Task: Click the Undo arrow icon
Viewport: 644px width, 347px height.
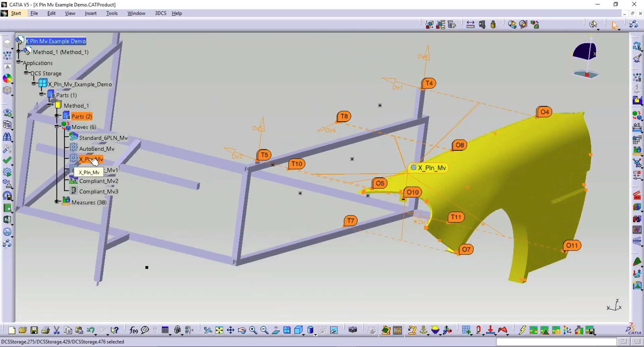Action: click(90, 330)
